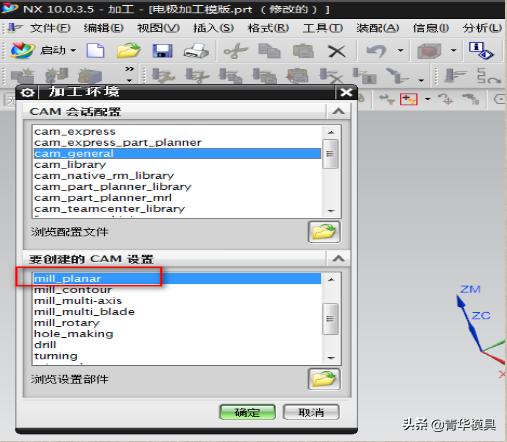
Task: Click scroll-down arrow in CAM session list
Action: pyautogui.click(x=331, y=211)
